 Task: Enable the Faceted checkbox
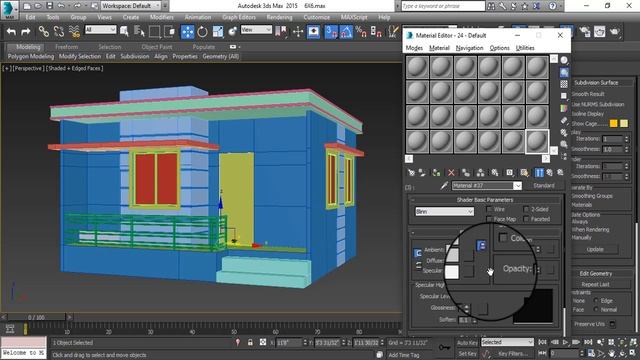point(526,219)
